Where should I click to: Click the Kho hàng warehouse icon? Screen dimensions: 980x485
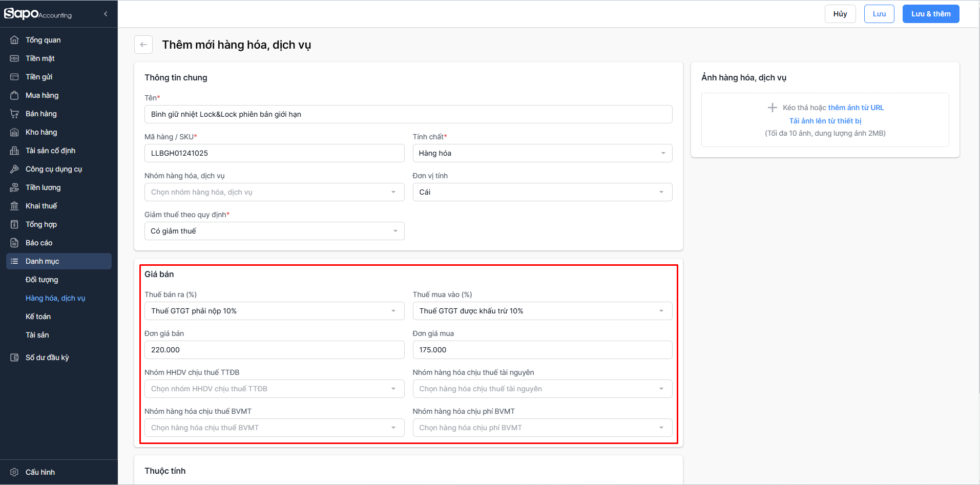coord(14,132)
